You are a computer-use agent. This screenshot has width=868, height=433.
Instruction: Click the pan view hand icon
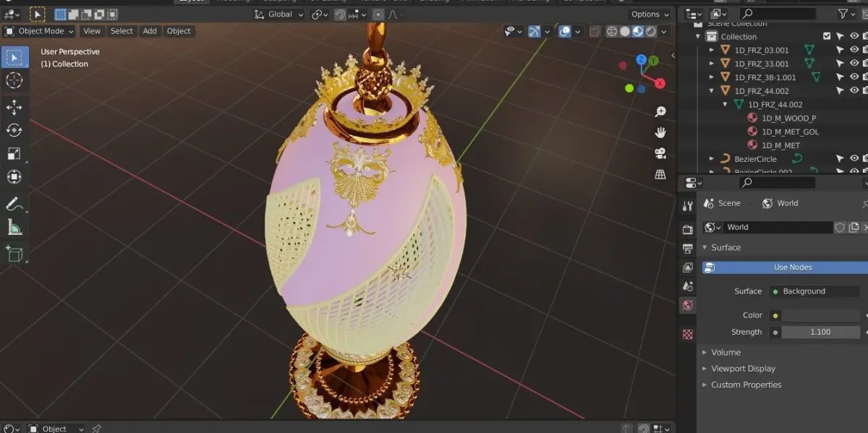(x=660, y=132)
